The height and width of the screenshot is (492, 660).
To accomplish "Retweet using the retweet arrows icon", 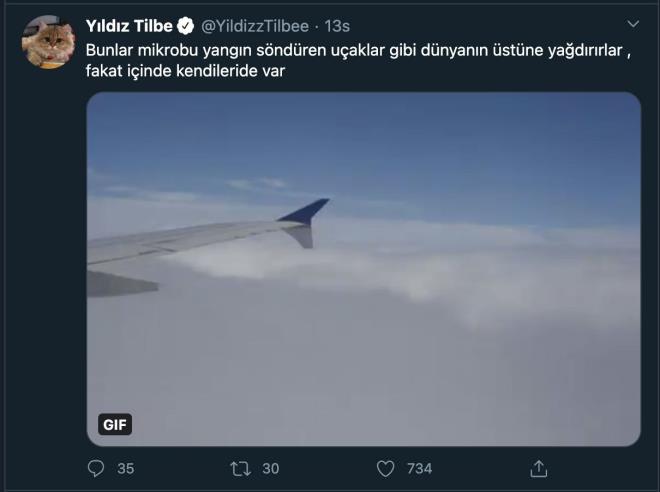I will click(x=241, y=468).
